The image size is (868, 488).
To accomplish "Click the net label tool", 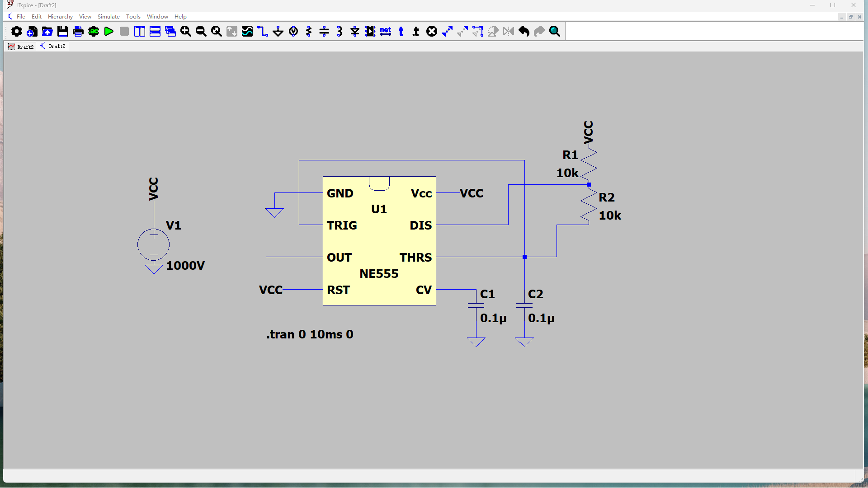I will 386,31.
